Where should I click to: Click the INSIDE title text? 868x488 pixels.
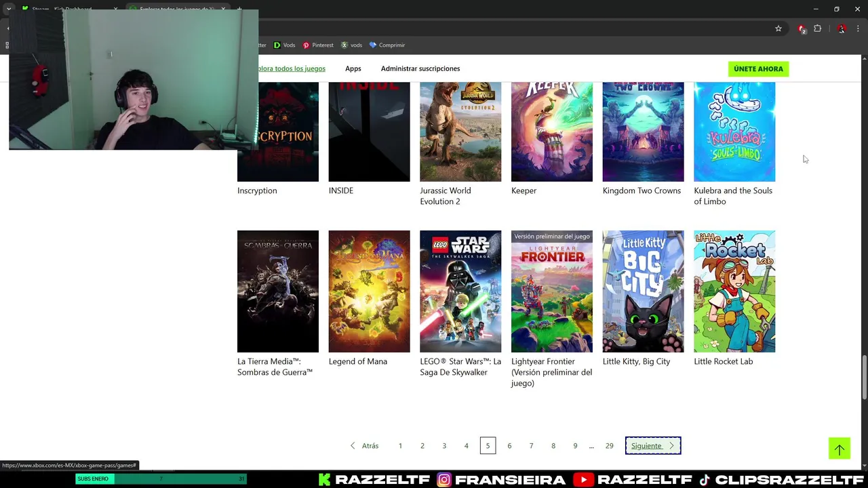(341, 190)
